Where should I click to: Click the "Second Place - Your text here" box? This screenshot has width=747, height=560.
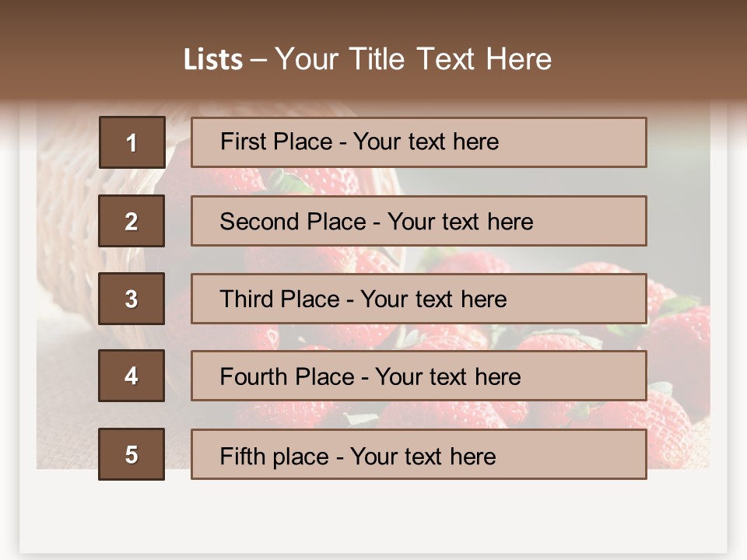419,221
